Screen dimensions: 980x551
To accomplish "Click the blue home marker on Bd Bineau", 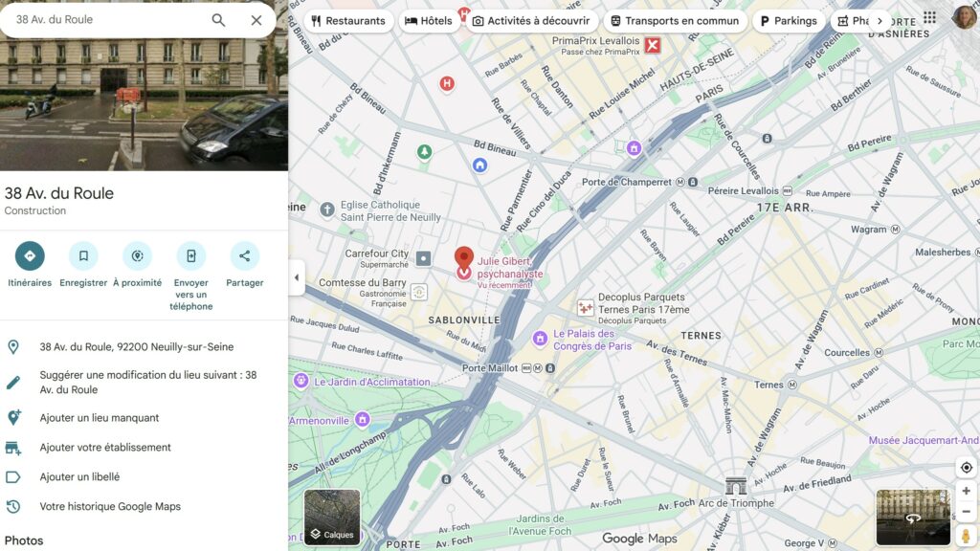I will [x=479, y=165].
